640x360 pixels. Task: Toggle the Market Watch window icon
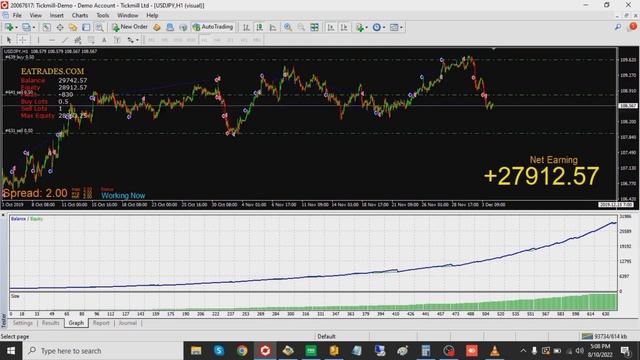47,27
